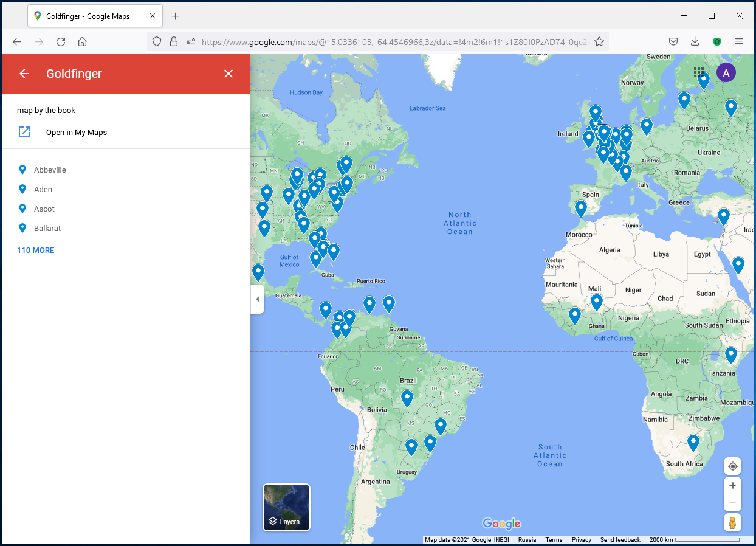Click the Russia link in map footer
Image resolution: width=756 pixels, height=546 pixels.
pos(527,540)
